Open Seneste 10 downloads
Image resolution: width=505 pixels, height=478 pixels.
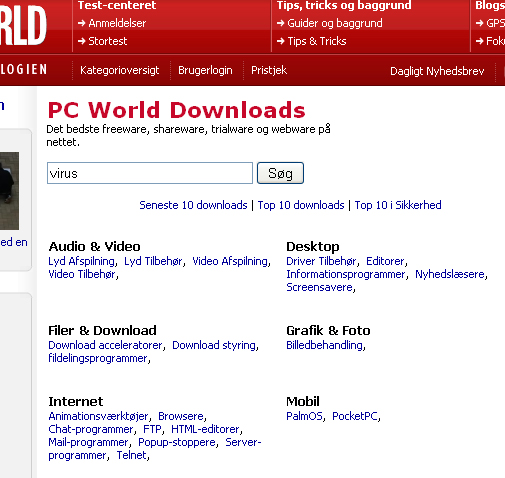[193, 205]
